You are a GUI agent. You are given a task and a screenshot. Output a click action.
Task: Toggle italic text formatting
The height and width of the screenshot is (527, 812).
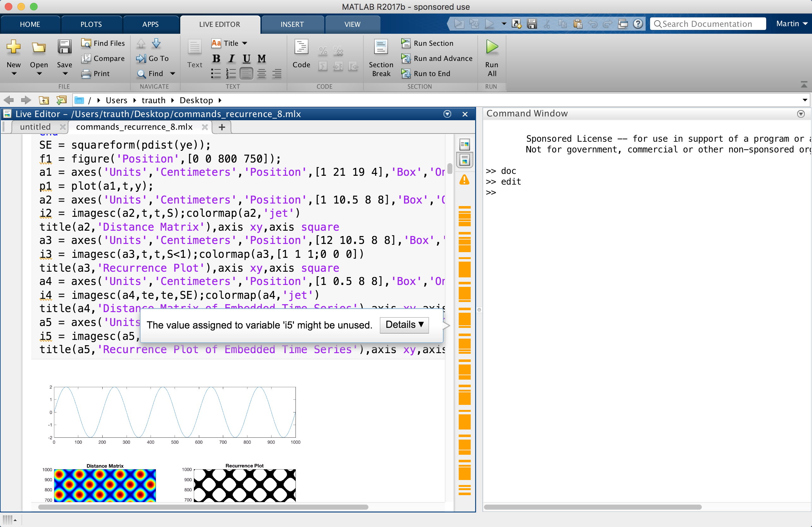pos(231,58)
